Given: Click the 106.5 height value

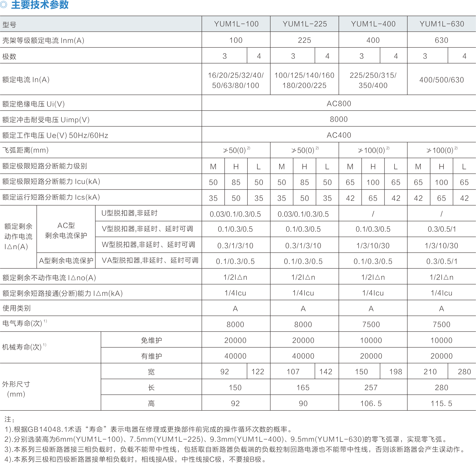Looking at the screenshot, I should 371,403.
